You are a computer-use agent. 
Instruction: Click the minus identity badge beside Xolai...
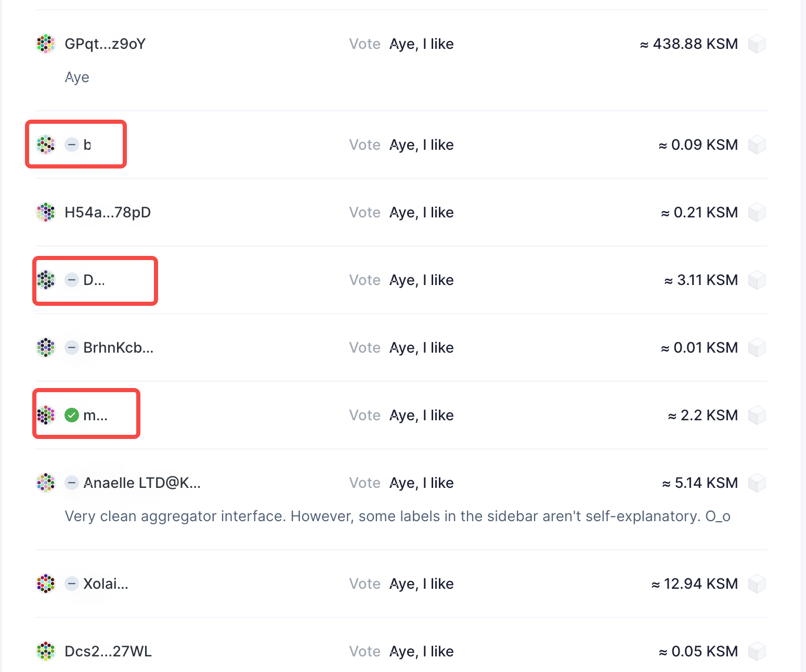71,584
